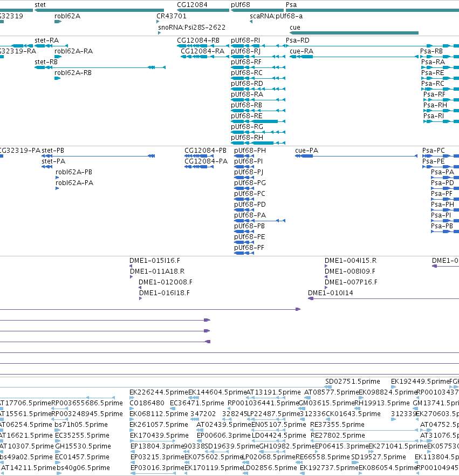This screenshot has height=476, width=459.
Task: Click the Psa-RB transcript
Action: pyautogui.click(x=440, y=57)
